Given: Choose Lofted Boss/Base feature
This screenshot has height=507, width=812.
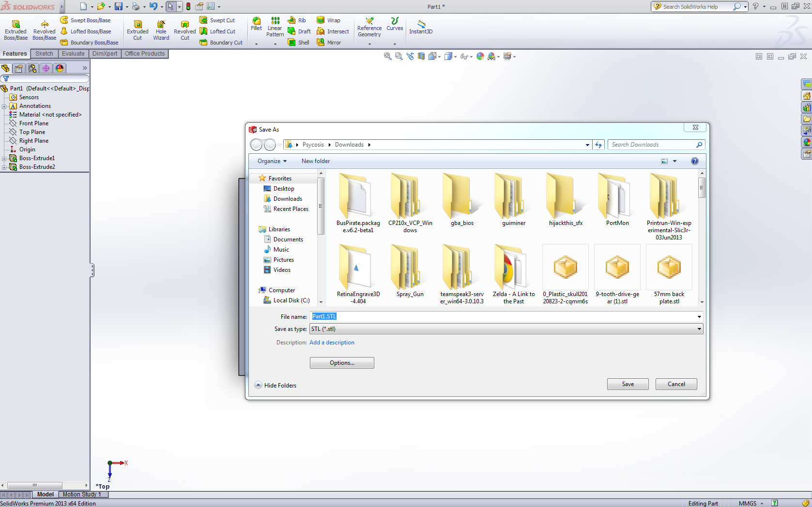Looking at the screenshot, I should pos(85,31).
